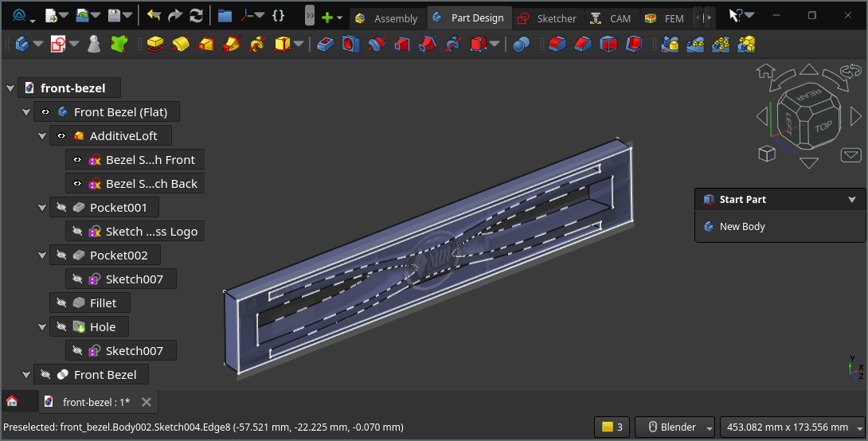This screenshot has width=868, height=441.
Task: Click the Pad tool icon
Action: (x=155, y=45)
